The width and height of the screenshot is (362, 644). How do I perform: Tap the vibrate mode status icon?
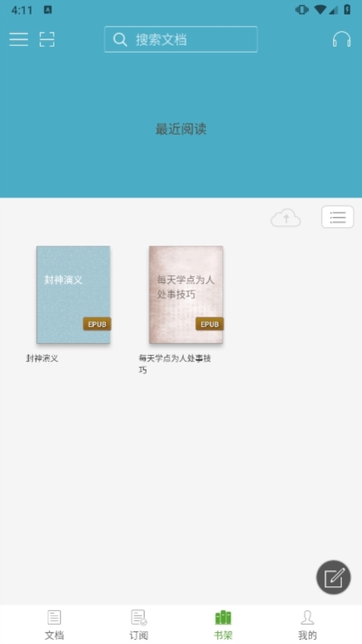302,9
